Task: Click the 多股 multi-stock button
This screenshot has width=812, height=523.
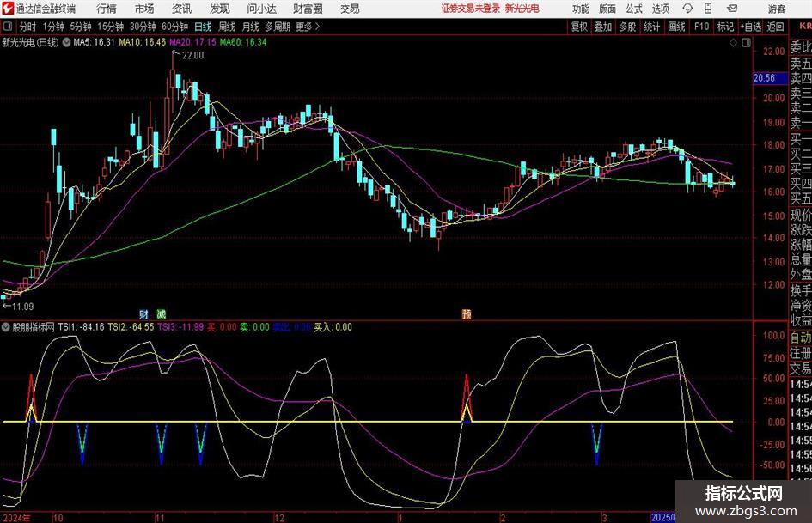Action: pos(627,27)
